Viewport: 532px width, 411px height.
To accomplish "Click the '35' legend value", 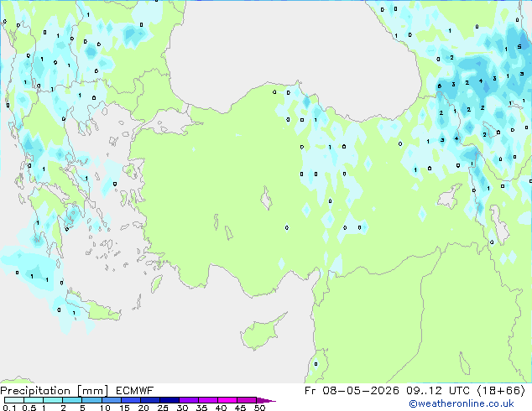I will pos(201,408).
